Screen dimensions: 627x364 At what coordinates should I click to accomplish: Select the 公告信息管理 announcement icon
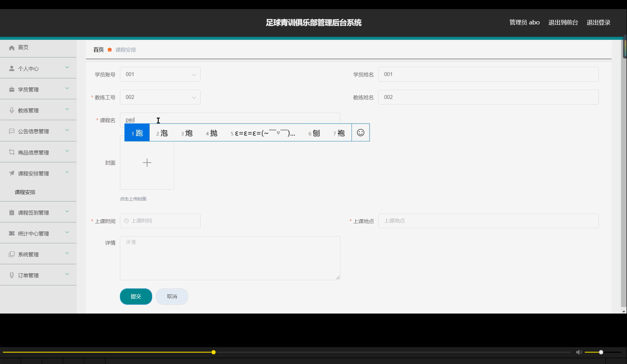point(12,131)
